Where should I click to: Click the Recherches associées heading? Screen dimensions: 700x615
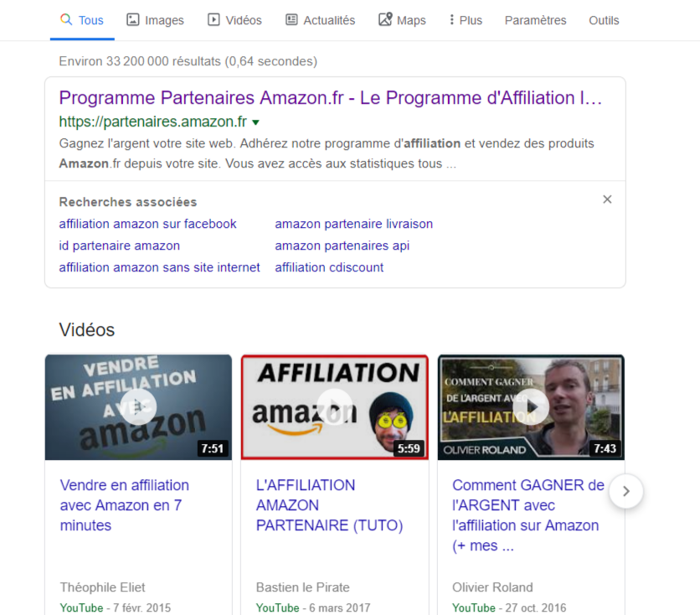point(127,202)
